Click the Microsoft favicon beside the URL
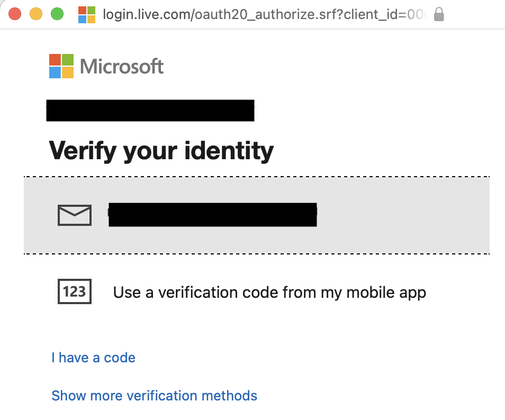The width and height of the screenshot is (505, 420). point(87,14)
